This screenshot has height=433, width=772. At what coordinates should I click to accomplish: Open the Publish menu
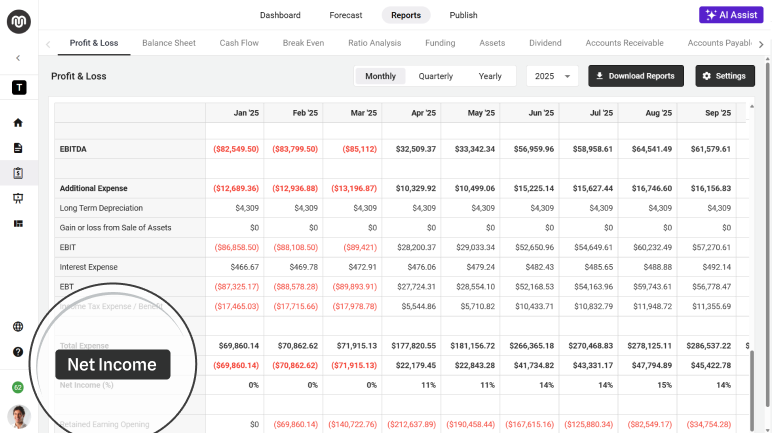(463, 15)
